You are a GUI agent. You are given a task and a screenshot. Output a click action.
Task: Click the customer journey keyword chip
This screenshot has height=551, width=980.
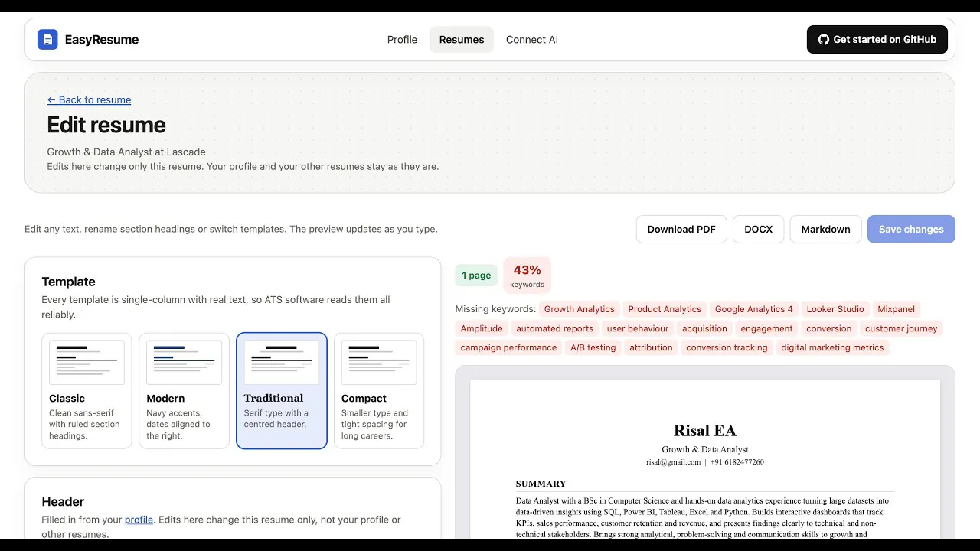(901, 328)
